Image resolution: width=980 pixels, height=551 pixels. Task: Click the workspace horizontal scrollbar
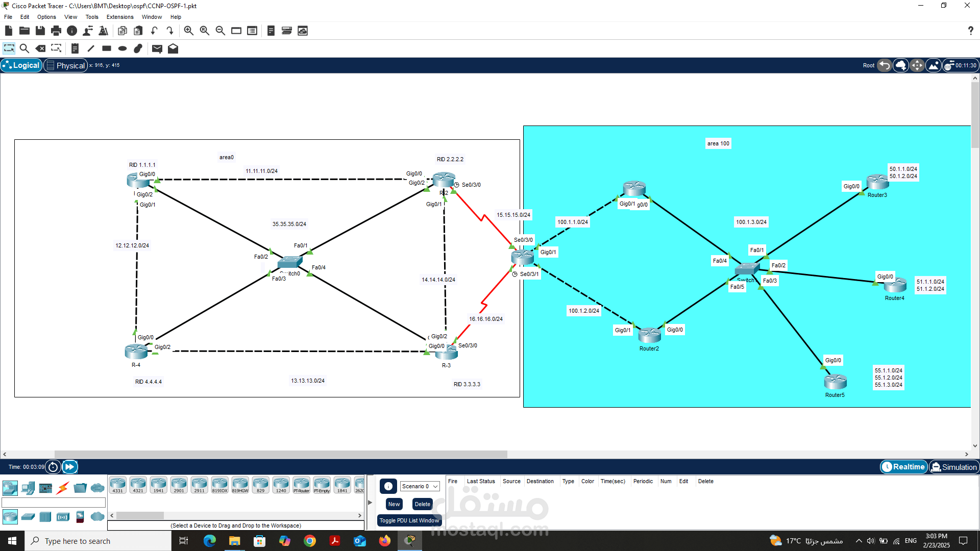[x=281, y=454]
